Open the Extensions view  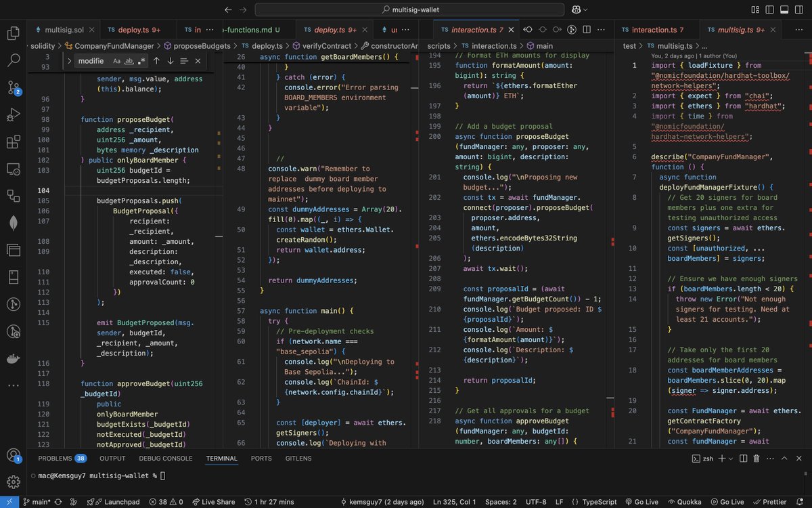click(13, 142)
